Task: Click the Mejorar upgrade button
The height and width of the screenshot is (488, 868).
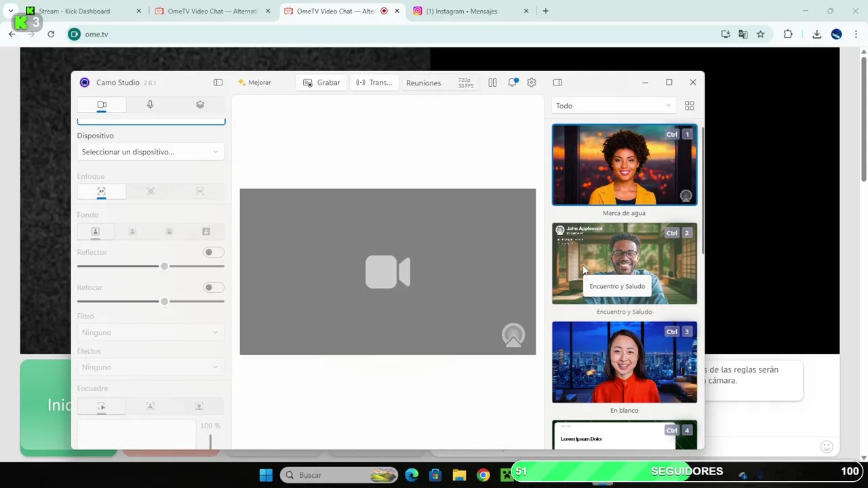Action: (x=254, y=83)
